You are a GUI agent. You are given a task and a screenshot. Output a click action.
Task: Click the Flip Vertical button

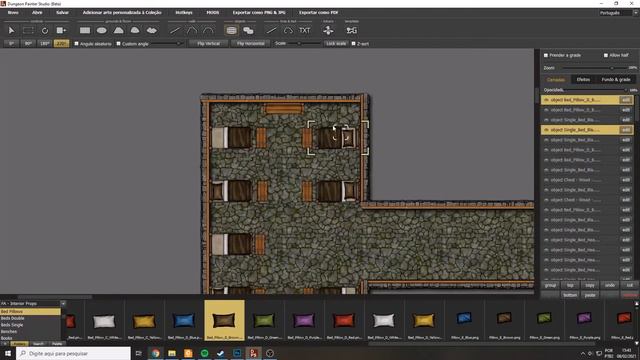tap(209, 44)
